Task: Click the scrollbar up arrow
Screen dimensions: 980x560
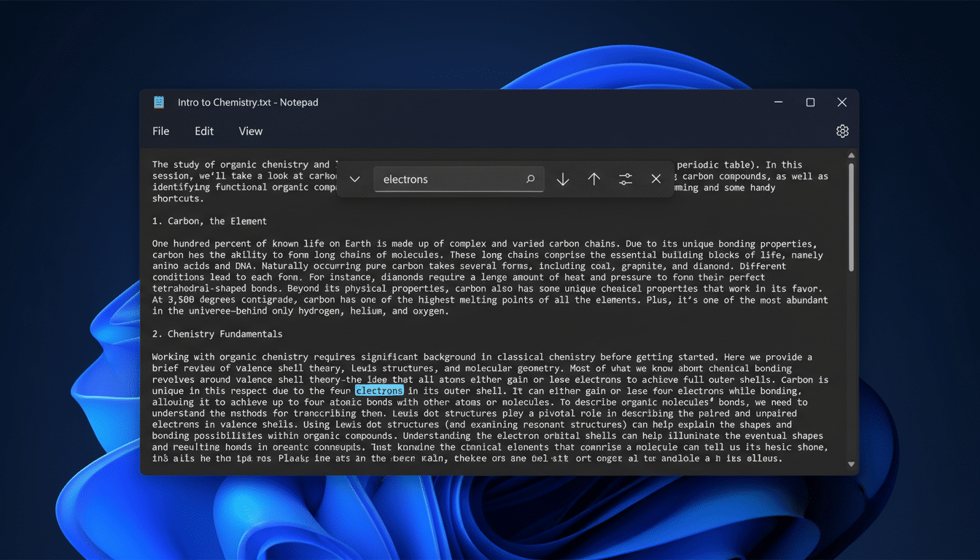Action: 851,155
